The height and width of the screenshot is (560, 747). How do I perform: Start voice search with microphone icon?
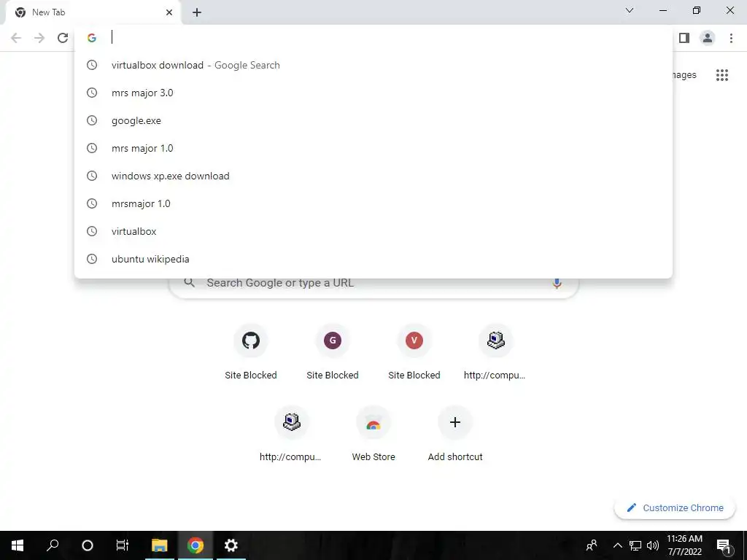click(557, 284)
